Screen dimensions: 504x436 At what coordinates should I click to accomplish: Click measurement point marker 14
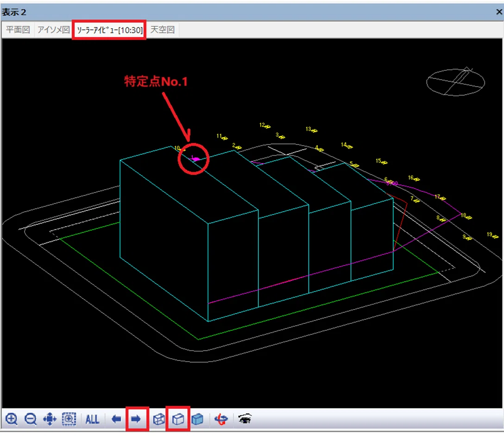[347, 145]
